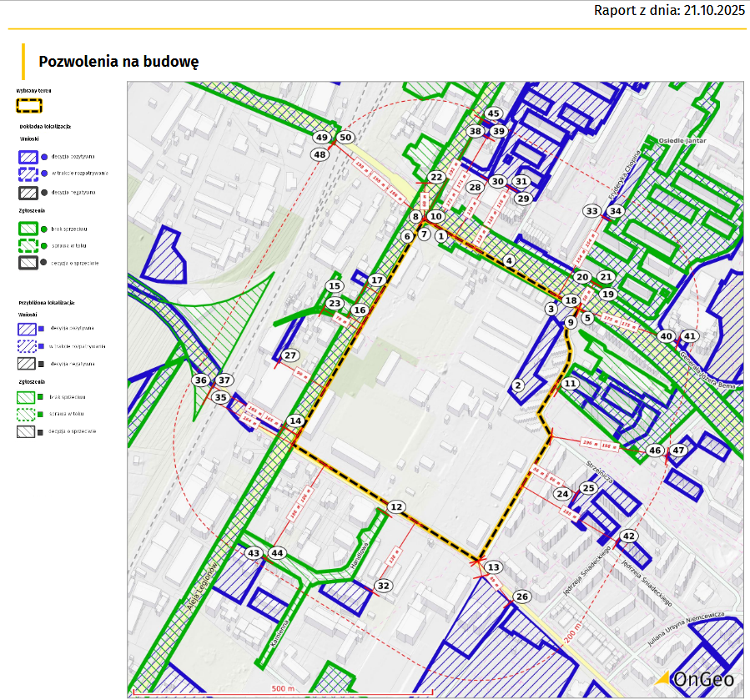Select marker 32 on the map
This screenshot has height=700, width=750.
[x=383, y=586]
